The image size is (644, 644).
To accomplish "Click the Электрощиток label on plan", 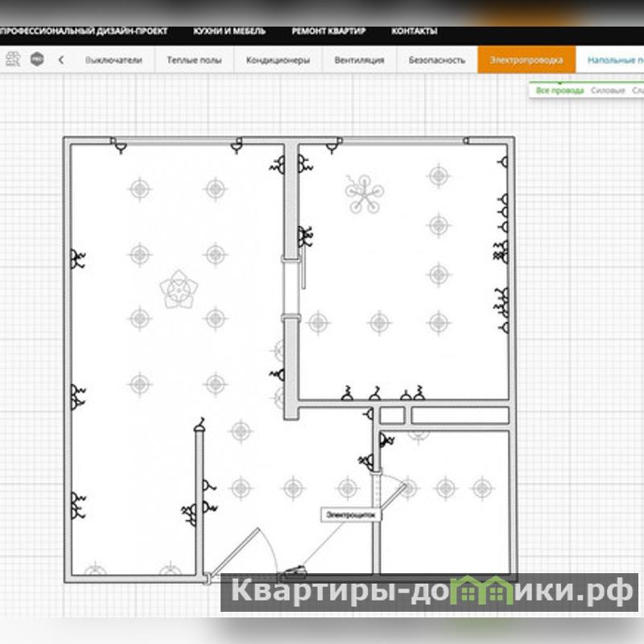I will click(x=349, y=514).
